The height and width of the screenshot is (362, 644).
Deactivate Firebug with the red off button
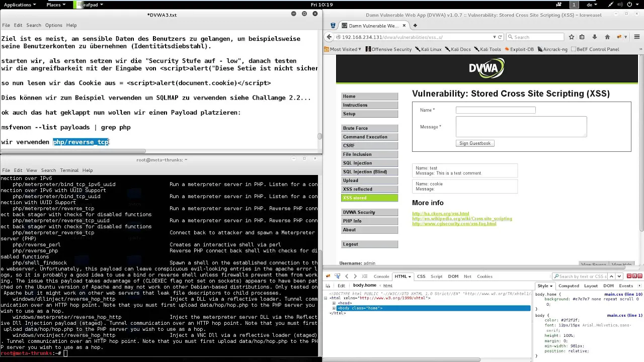[640, 276]
